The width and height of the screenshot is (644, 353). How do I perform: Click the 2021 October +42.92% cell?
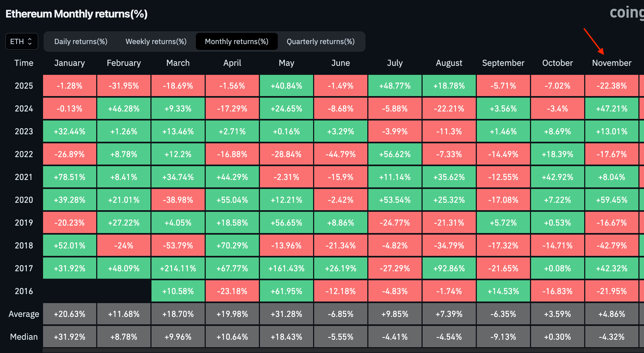click(x=557, y=177)
